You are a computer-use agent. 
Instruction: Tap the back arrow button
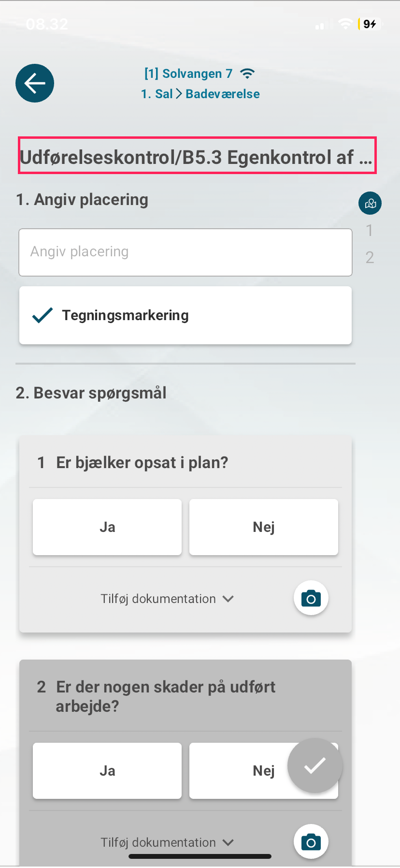point(35,83)
